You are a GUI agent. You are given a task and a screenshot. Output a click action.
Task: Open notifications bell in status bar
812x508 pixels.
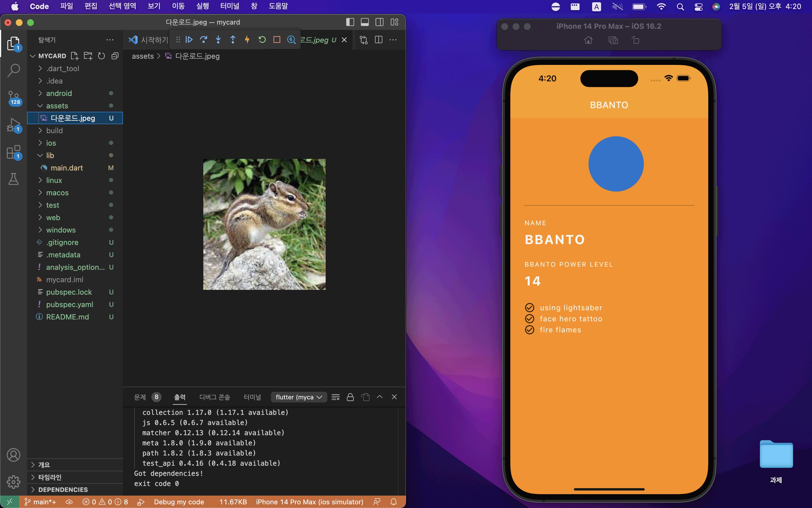(x=394, y=502)
